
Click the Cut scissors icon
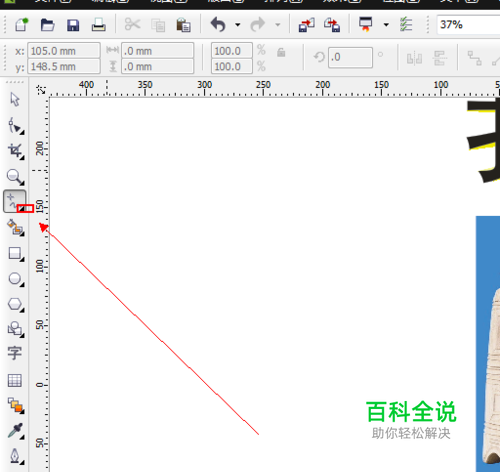pos(132,25)
